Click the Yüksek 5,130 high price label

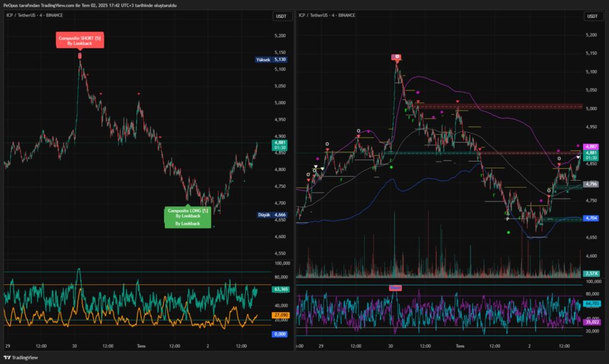tap(271, 59)
